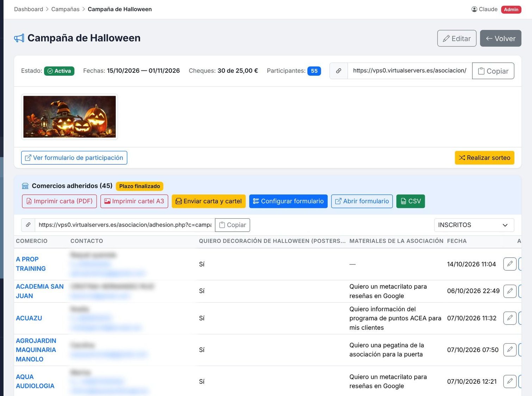
Task: Click the link icon beside the campaign URL
Action: coord(339,71)
